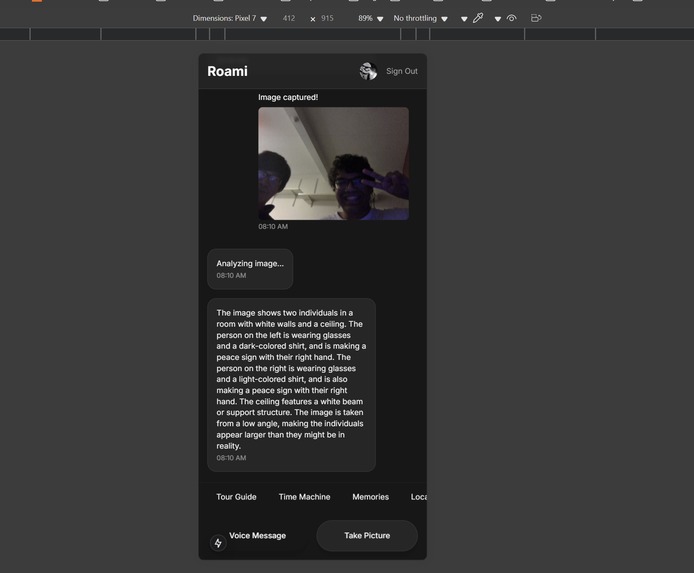
Task: Click the viewport height field showing 915
Action: point(328,18)
